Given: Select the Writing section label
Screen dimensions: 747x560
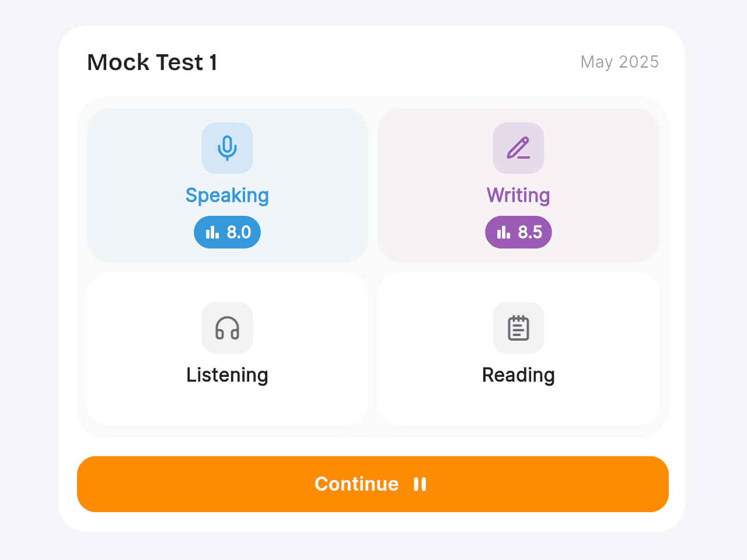Looking at the screenshot, I should pos(518,195).
